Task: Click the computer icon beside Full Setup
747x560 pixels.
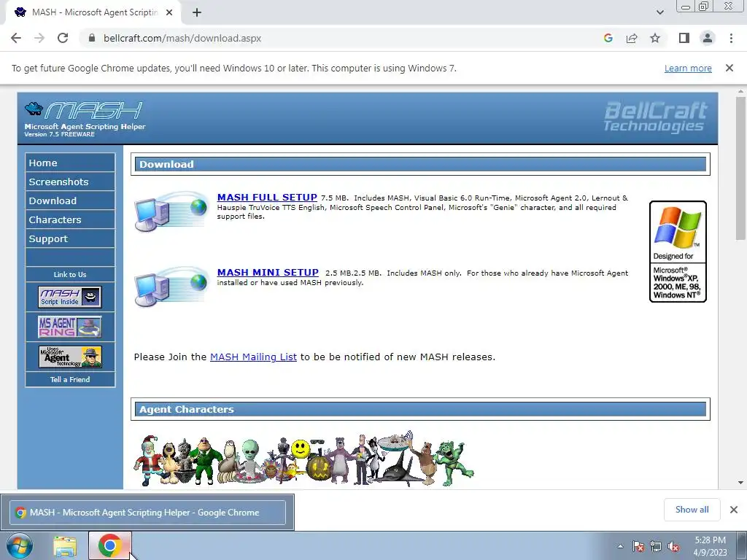Action: [171, 211]
